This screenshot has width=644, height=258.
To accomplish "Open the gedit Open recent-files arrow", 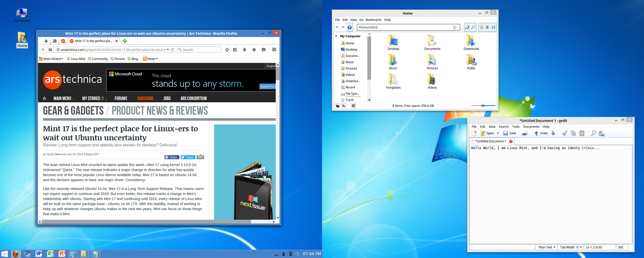I will (x=498, y=133).
